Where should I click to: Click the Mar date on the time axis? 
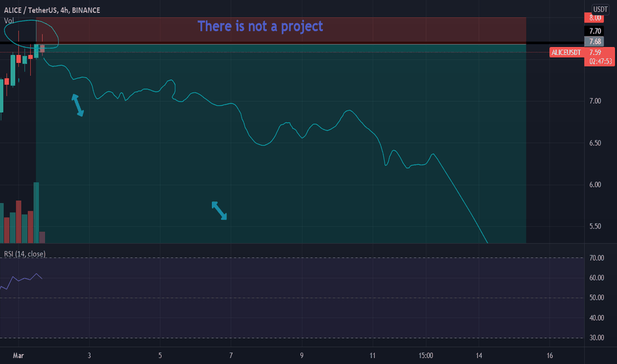click(x=18, y=356)
